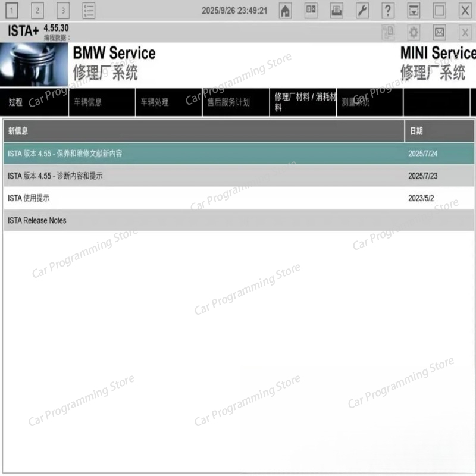The height and width of the screenshot is (476, 476).
Task: Open the 测量系统 tab
Action: tap(369, 102)
